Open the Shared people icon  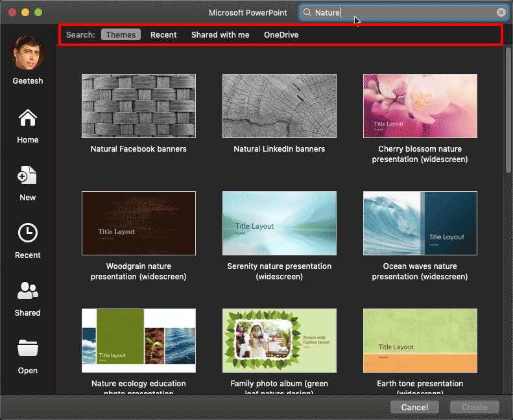coord(27,291)
